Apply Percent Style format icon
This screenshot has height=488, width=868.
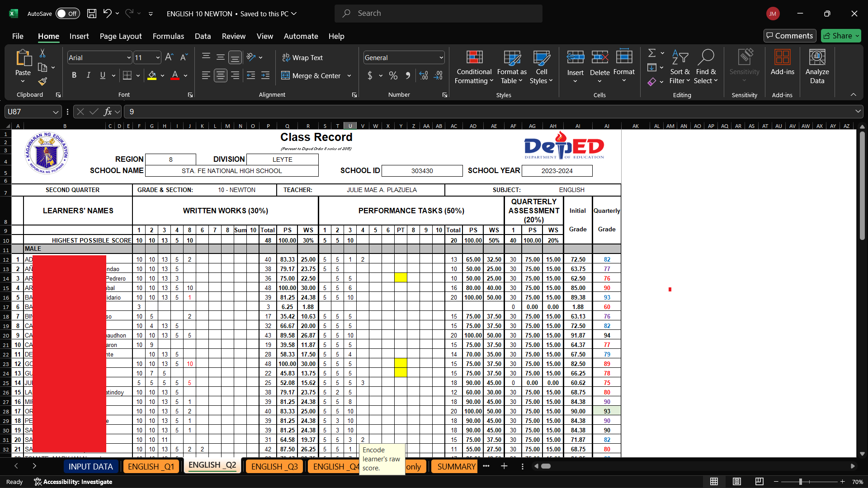393,75
